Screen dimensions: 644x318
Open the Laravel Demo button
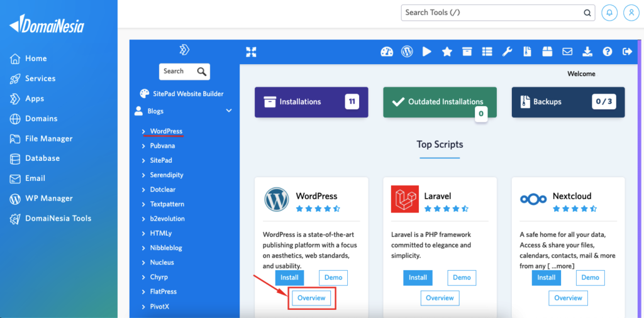462,278
